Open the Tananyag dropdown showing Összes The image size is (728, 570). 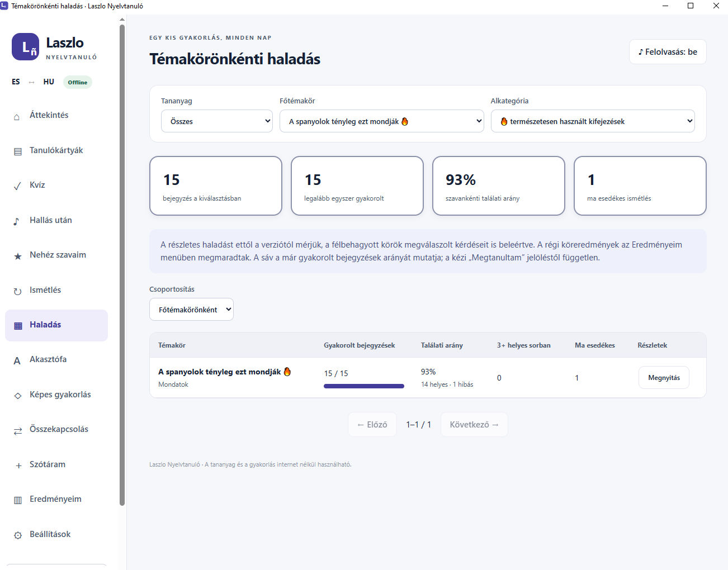(217, 121)
